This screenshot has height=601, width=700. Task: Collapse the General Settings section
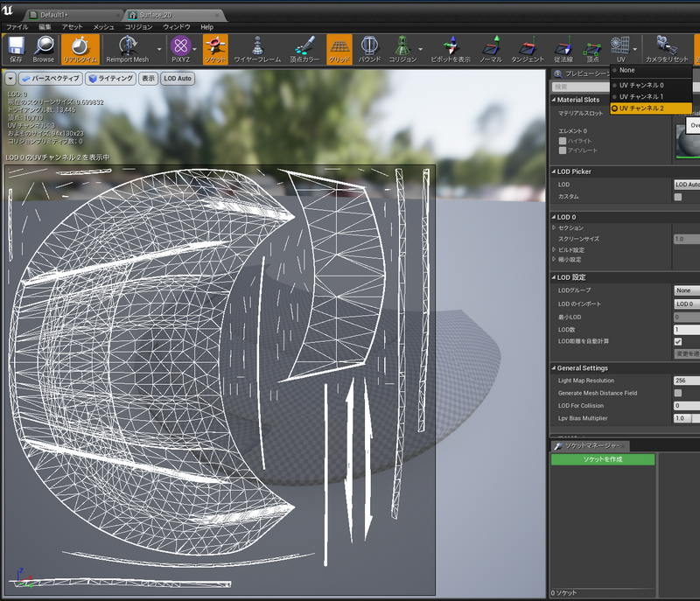554,368
